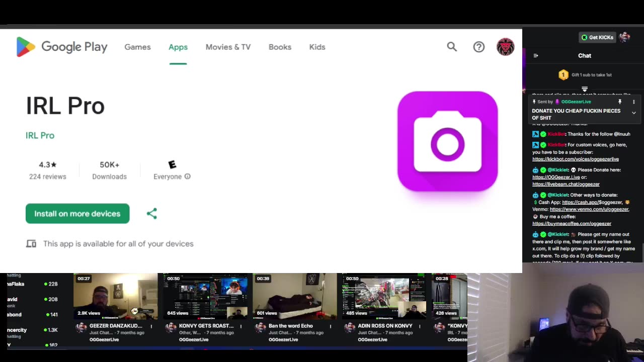The height and width of the screenshot is (362, 644).
Task: Click the Get KICKs button
Action: point(598,37)
